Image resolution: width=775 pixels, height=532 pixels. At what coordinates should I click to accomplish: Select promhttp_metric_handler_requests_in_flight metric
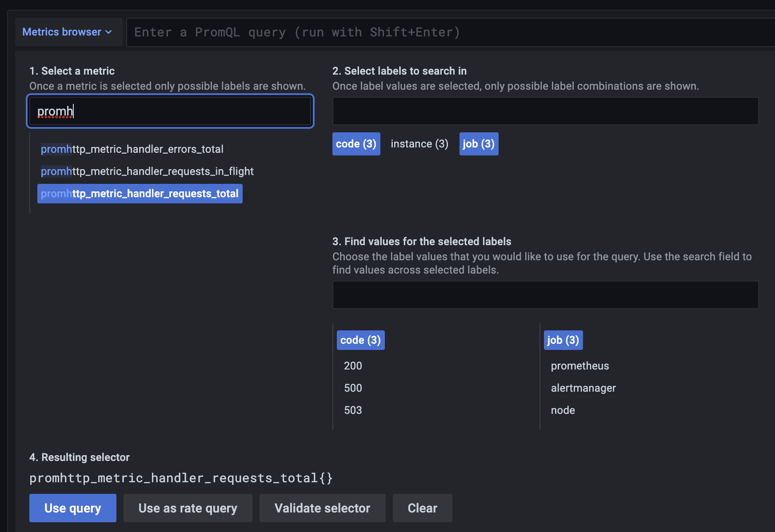[147, 171]
